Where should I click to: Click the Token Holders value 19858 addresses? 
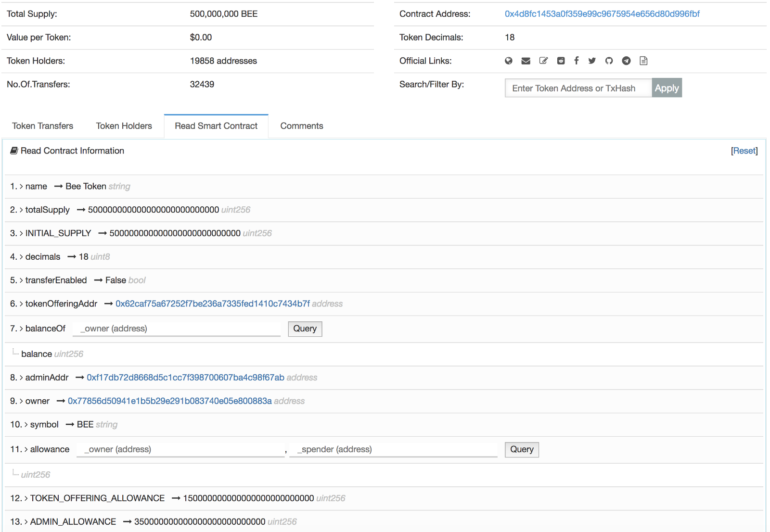coord(224,61)
